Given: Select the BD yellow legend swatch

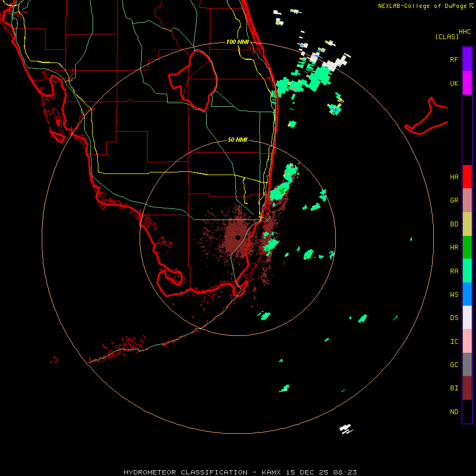Looking at the screenshot, I should point(467,224).
